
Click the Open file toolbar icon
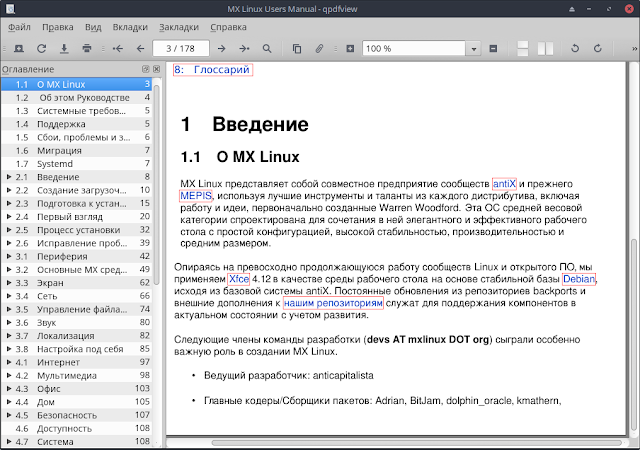(x=19, y=49)
